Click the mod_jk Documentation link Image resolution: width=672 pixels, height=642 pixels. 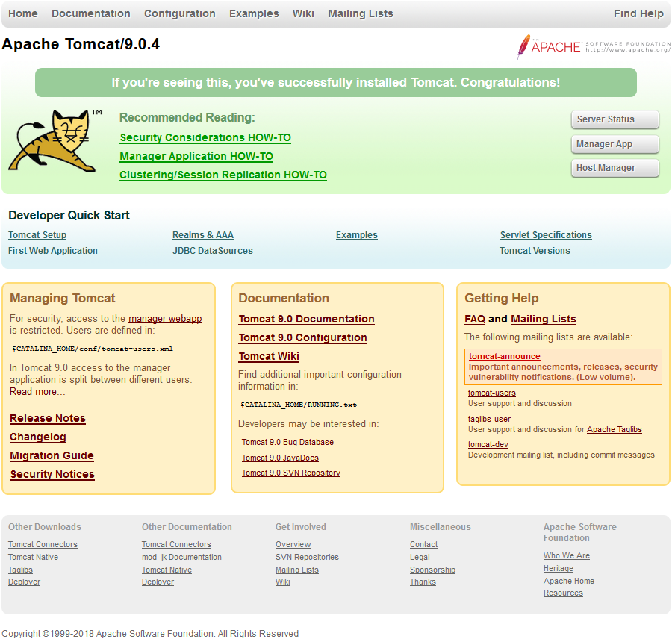181,557
